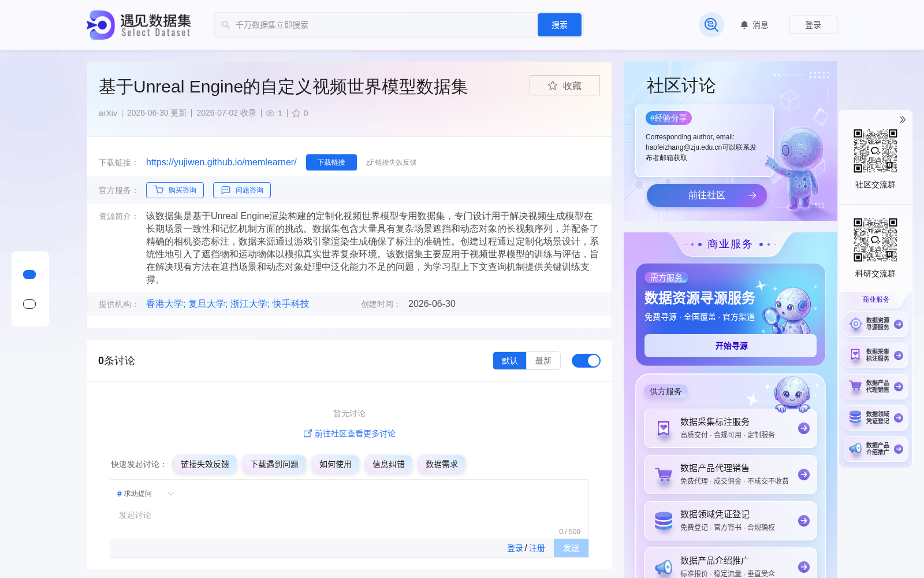
Task: Select the outlined page indicator on left
Action: [29, 304]
